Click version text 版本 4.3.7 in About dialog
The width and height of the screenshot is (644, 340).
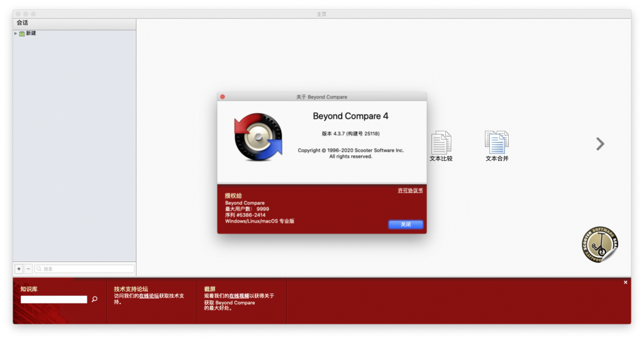coord(350,133)
